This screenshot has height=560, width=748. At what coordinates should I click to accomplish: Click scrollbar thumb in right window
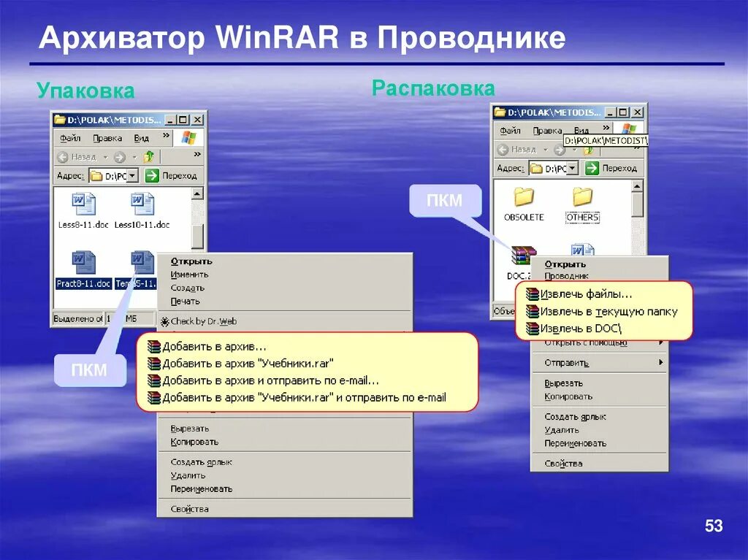tap(638, 204)
